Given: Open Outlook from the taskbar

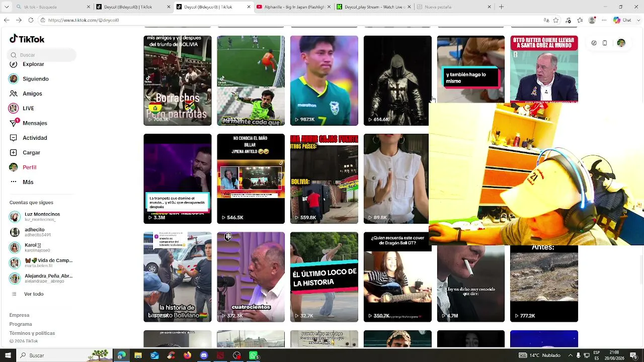Looking at the screenshot, I should (x=154, y=355).
